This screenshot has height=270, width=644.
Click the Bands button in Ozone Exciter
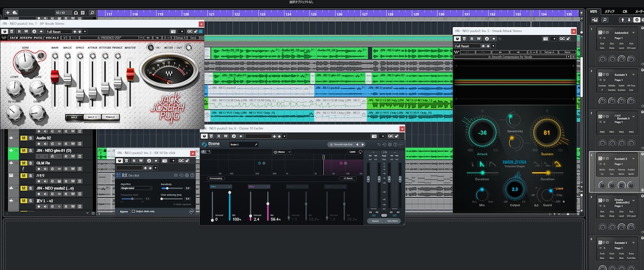349,178
